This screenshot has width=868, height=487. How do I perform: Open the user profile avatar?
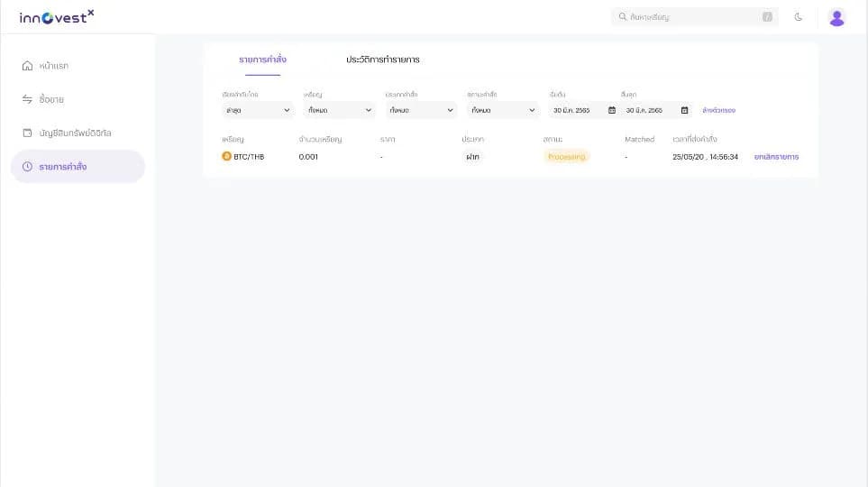click(836, 18)
